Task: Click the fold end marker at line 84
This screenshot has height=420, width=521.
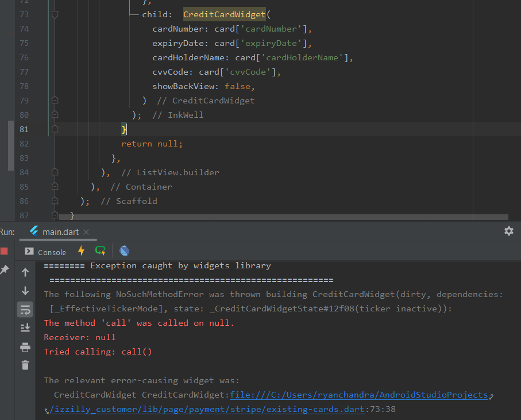Action: point(55,172)
